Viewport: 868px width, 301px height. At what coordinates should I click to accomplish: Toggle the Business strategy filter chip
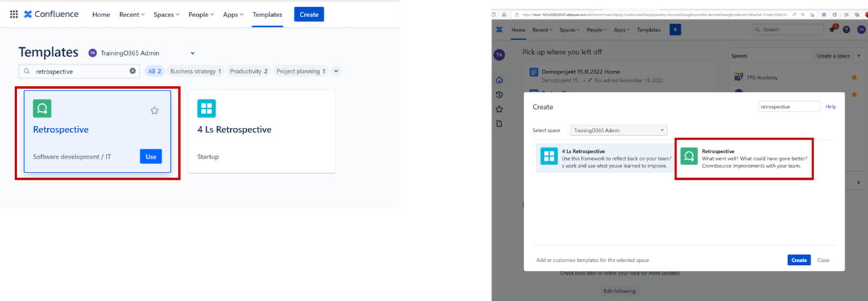[x=196, y=71]
